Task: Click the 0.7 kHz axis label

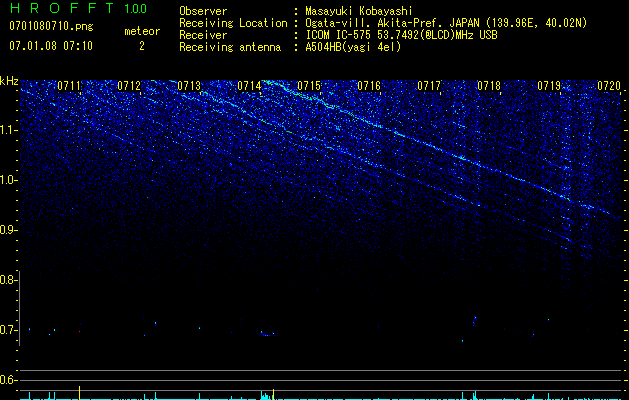Action: (8, 330)
